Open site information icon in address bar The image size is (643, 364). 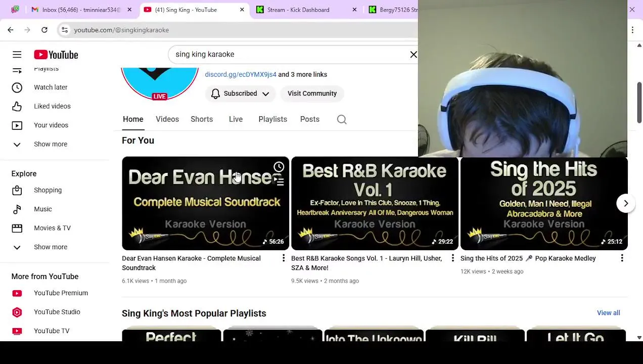(x=65, y=30)
